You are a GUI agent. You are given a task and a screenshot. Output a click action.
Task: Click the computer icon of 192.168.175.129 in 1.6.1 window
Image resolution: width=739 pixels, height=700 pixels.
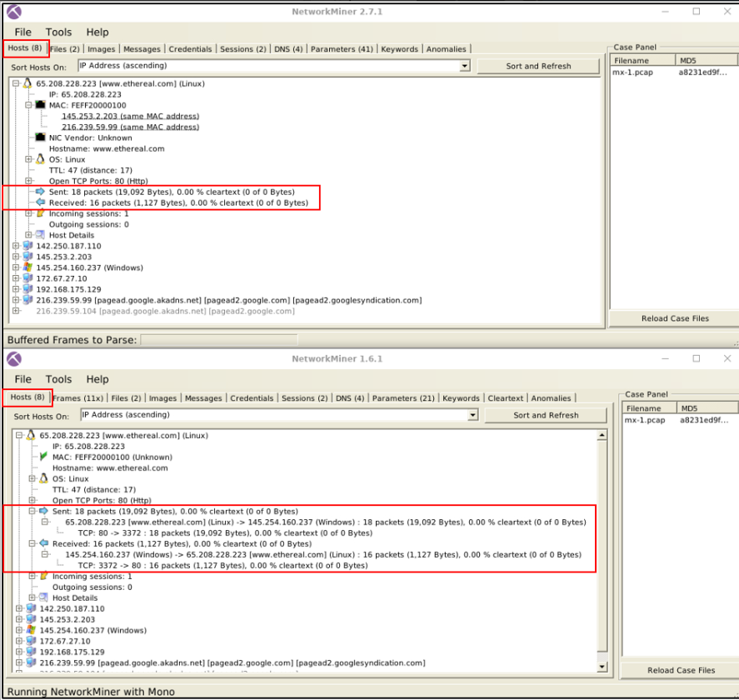click(31, 652)
